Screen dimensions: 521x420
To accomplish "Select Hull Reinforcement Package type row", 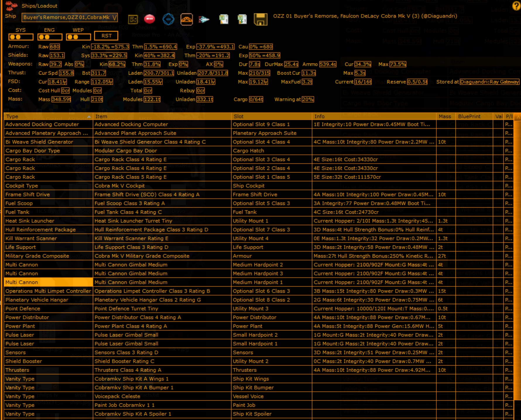I will click(48, 230).
